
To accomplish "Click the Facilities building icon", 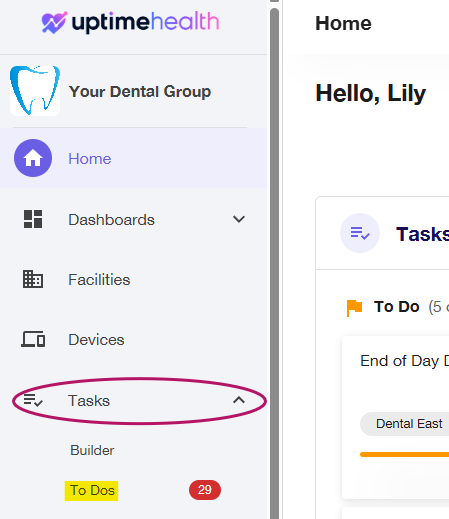I will (x=33, y=279).
